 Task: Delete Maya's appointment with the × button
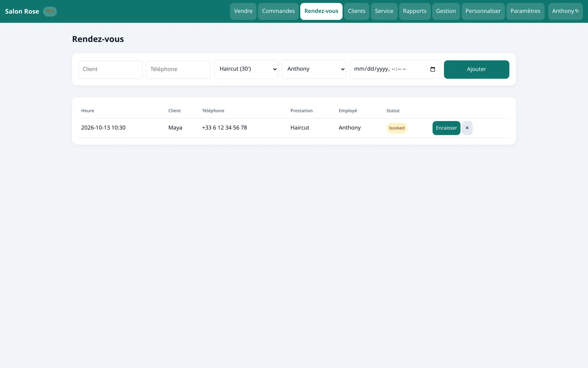pyautogui.click(x=467, y=128)
